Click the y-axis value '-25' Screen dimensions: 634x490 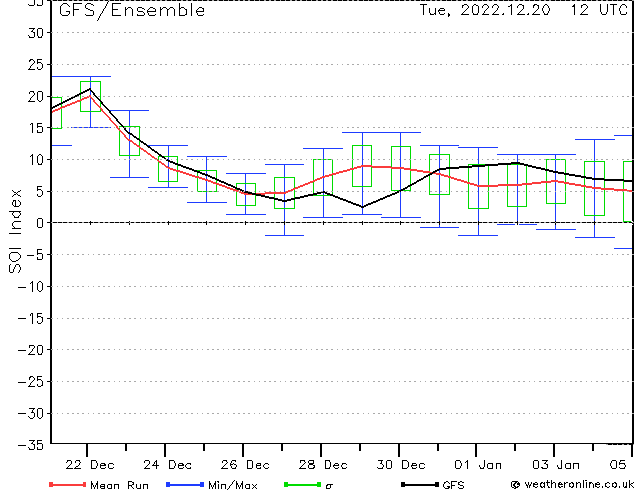coord(31,382)
